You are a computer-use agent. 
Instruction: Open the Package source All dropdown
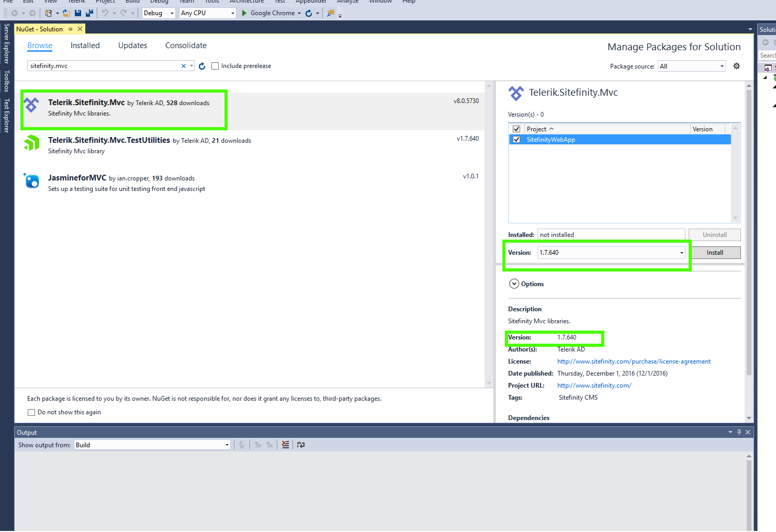pyautogui.click(x=692, y=66)
